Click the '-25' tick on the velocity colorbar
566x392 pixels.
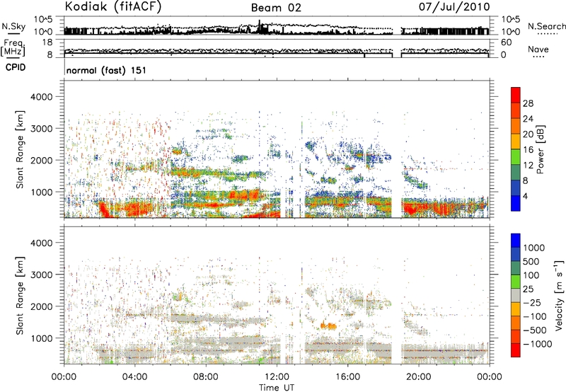click(x=532, y=302)
